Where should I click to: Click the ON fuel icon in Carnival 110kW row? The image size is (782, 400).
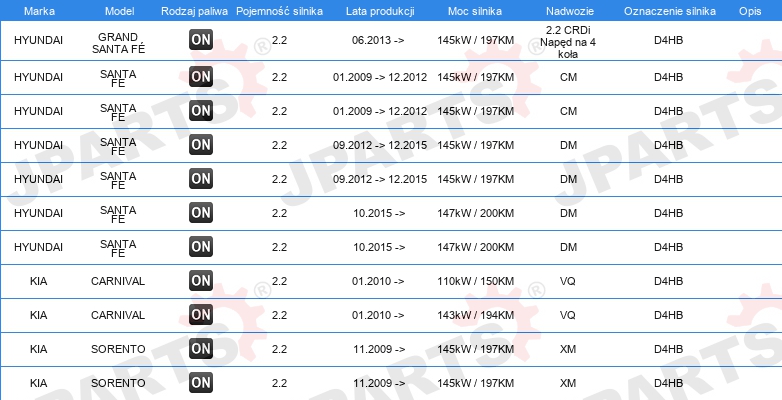(x=201, y=281)
